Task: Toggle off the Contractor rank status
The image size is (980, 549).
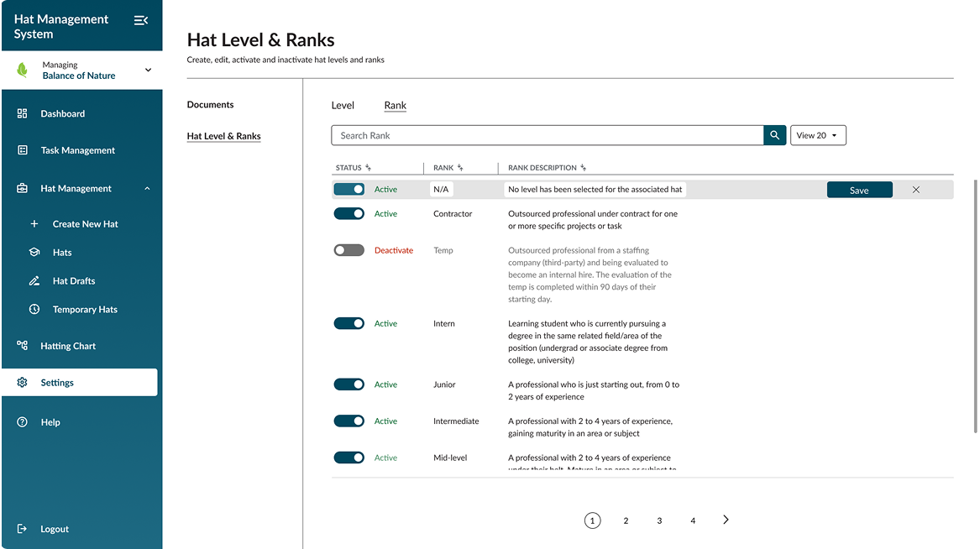Action: pos(349,214)
